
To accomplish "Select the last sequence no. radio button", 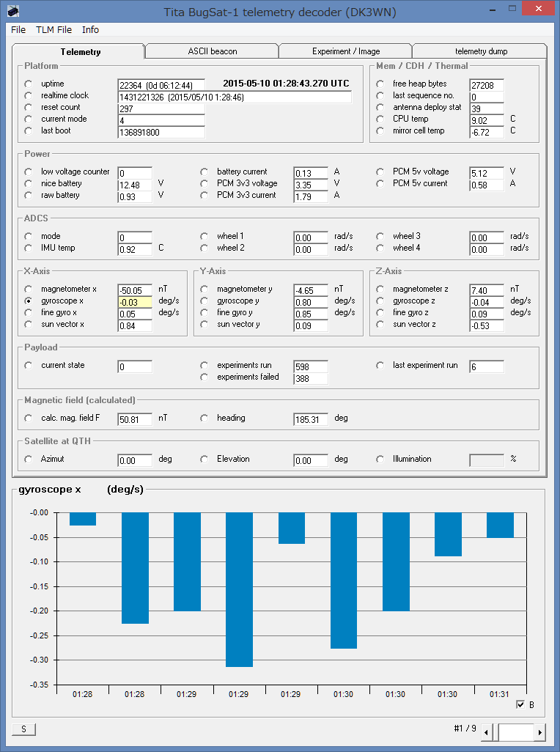I will point(380,95).
